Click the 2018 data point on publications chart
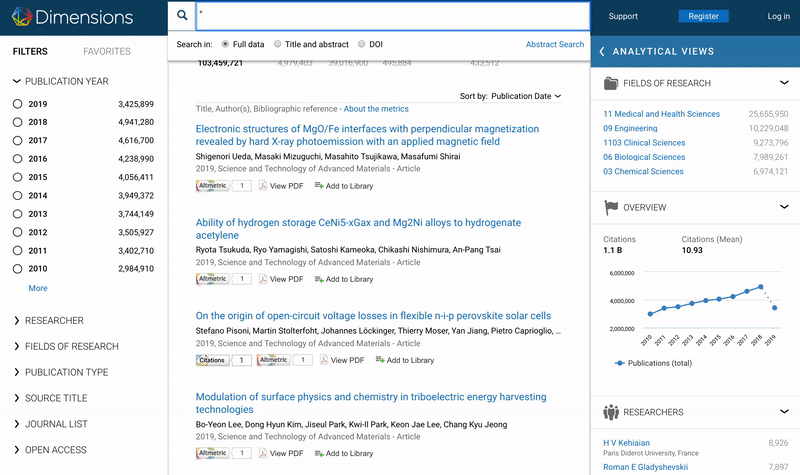Screen dimensions: 800x475 point(761,287)
